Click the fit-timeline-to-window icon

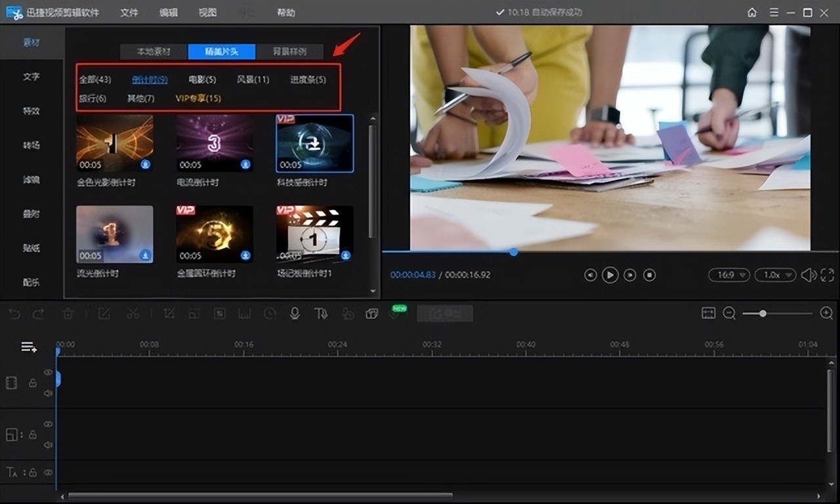pos(708,314)
